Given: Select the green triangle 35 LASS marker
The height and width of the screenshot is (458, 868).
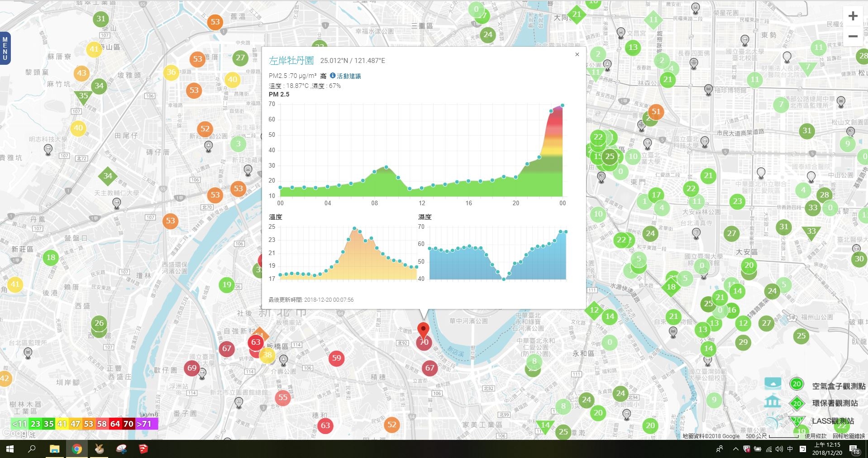Looking at the screenshot, I should (x=83, y=96).
